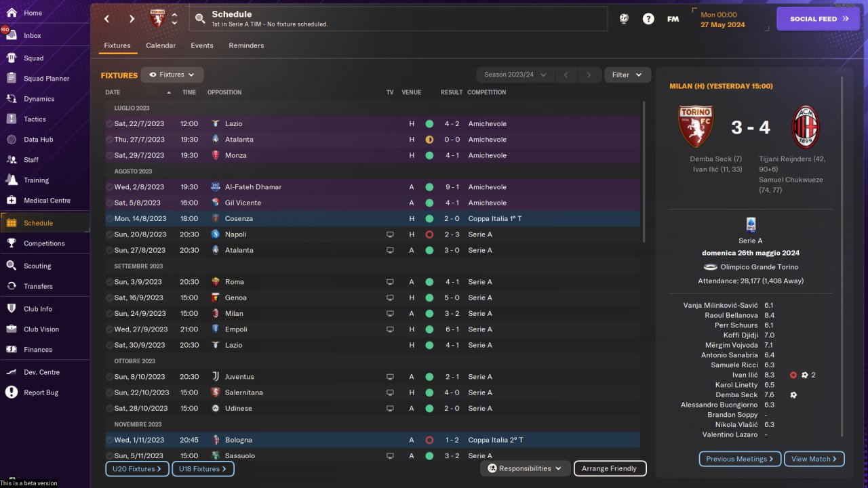The width and height of the screenshot is (868, 488).
Task: Toggle the checkmark on Gil Vicente row
Action: point(109,203)
